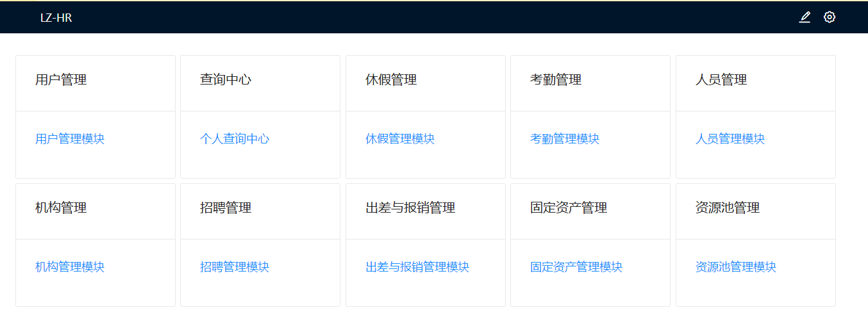This screenshot has width=868, height=326.
Task: Click the 休假管理 card heading
Action: 391,80
